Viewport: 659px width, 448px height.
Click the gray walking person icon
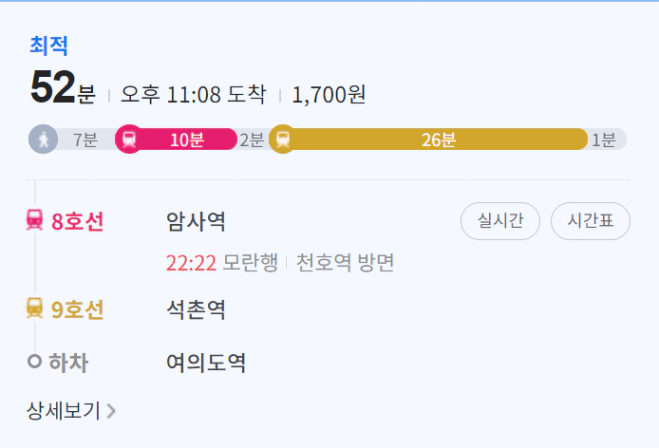click(x=43, y=139)
